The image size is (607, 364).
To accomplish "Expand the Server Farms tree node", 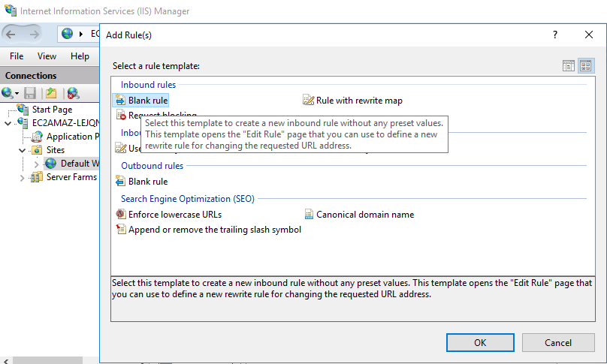I will (x=22, y=177).
